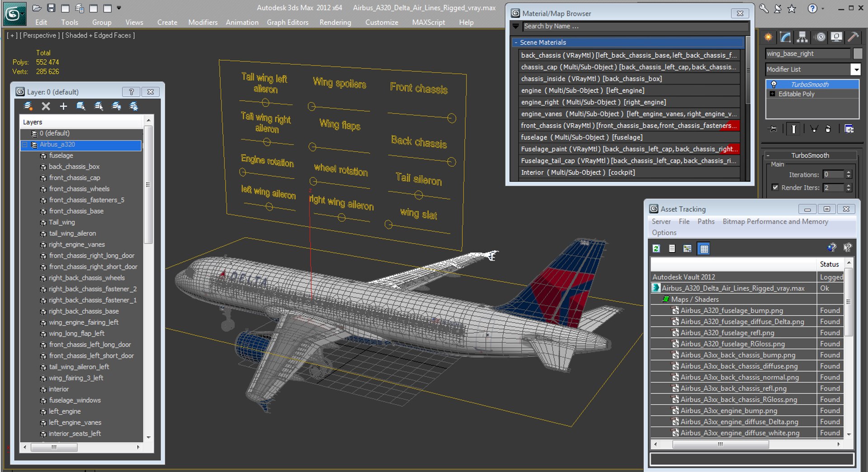Image resolution: width=868 pixels, height=472 pixels.
Task: Click Create New Layer icon in Layer dialog
Action: pyautogui.click(x=28, y=106)
